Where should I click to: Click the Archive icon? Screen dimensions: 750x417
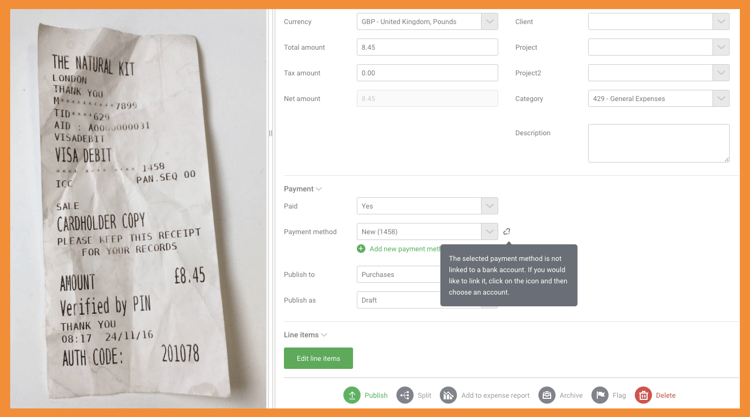547,395
